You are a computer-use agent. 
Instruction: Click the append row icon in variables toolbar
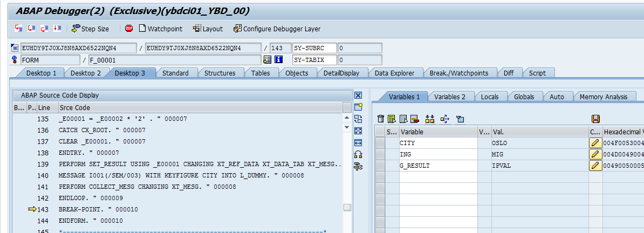tap(403, 119)
